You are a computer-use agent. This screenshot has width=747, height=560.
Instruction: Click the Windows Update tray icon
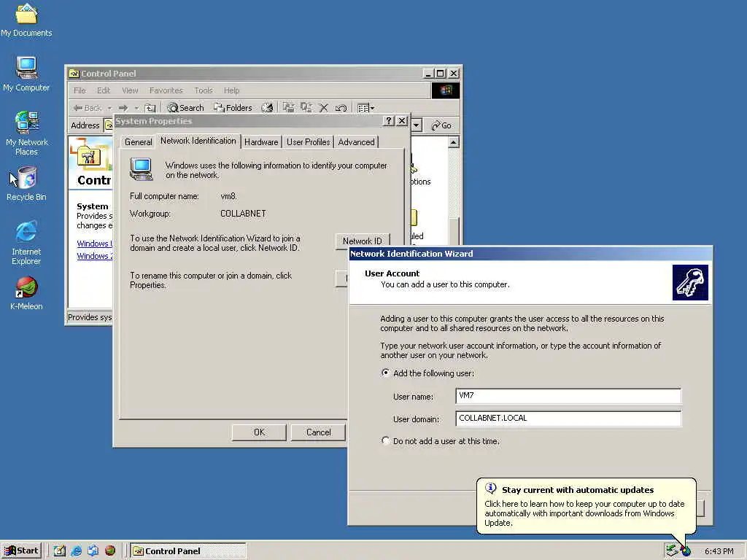(x=686, y=551)
